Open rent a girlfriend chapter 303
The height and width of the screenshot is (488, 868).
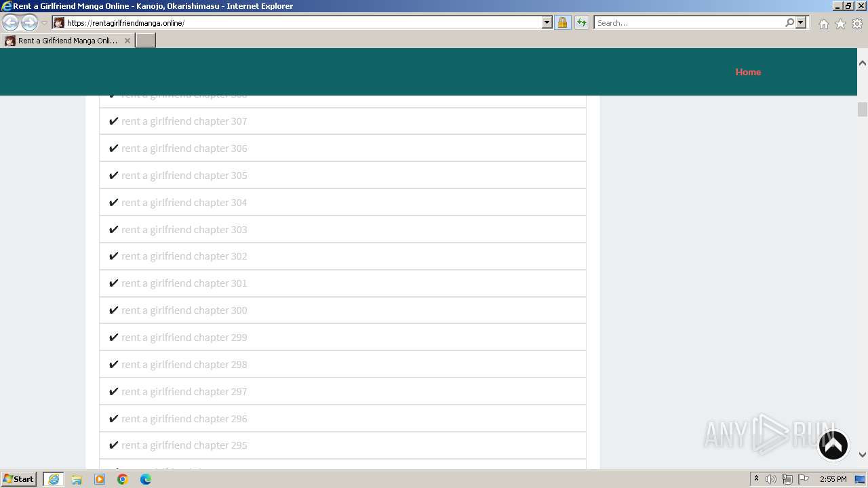click(184, 230)
